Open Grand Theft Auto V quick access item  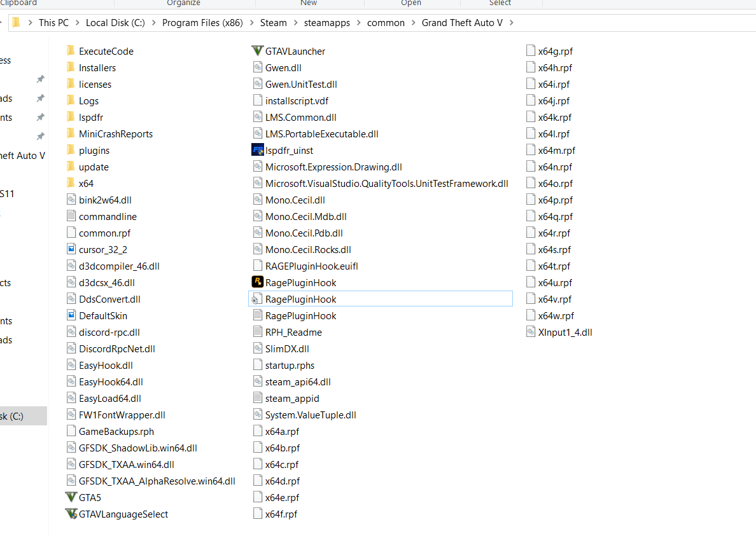[23, 155]
